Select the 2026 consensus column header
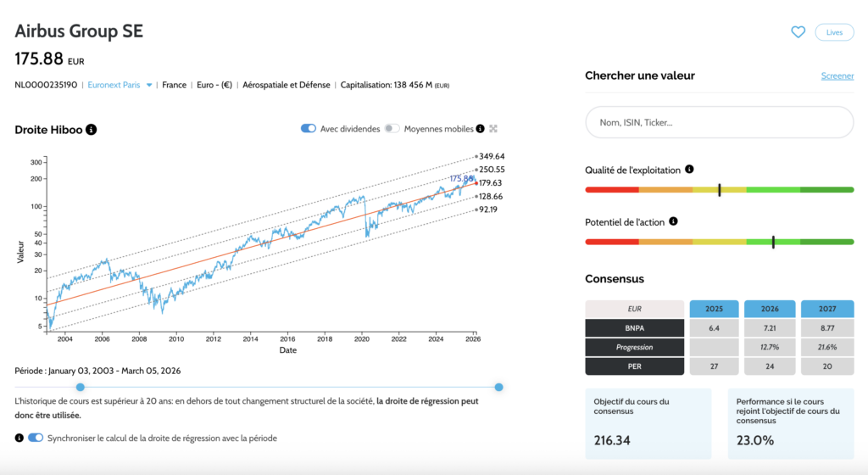This screenshot has width=868, height=475. (768, 309)
